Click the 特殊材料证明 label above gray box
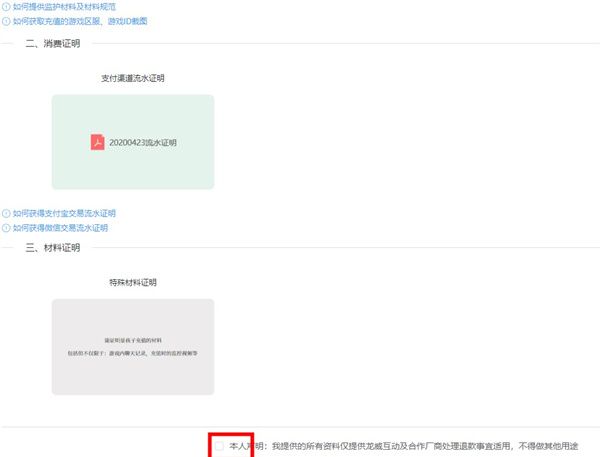Screen dimensions: 600x457 133,282
